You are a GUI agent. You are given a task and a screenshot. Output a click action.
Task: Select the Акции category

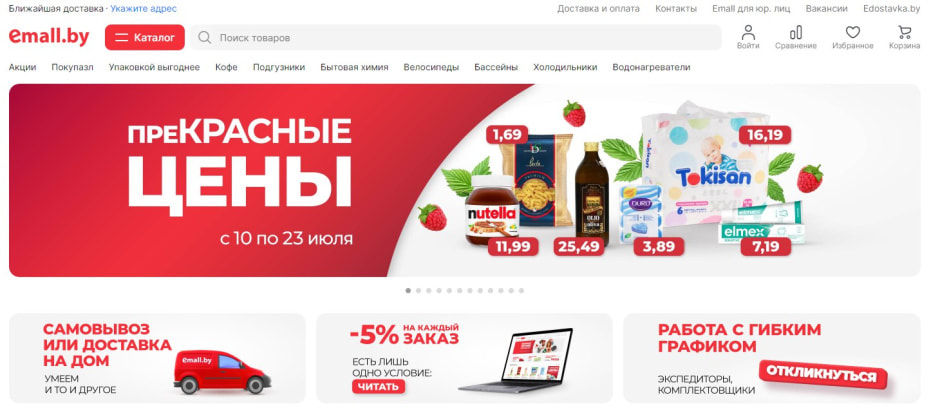[22, 67]
